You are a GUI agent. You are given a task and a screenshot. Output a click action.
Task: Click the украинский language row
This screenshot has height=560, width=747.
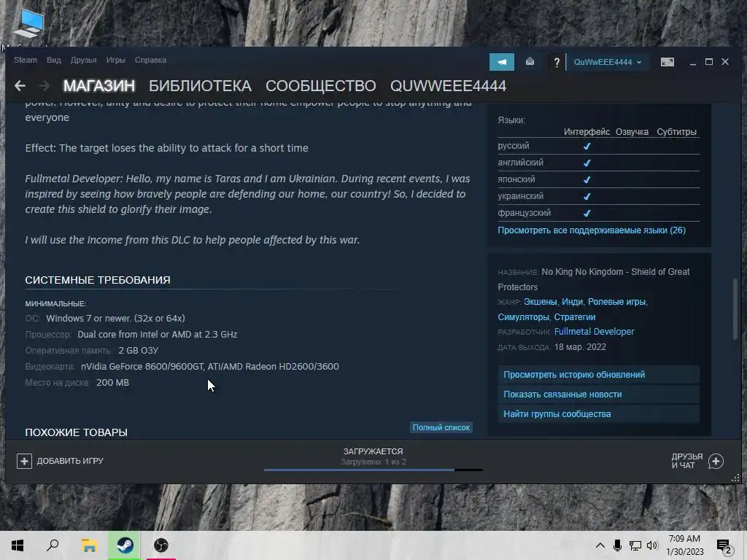coord(598,196)
